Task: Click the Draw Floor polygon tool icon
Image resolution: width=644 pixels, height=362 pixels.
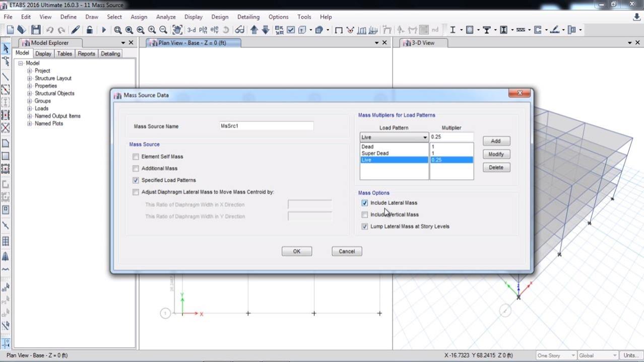Action: pyautogui.click(x=6, y=143)
